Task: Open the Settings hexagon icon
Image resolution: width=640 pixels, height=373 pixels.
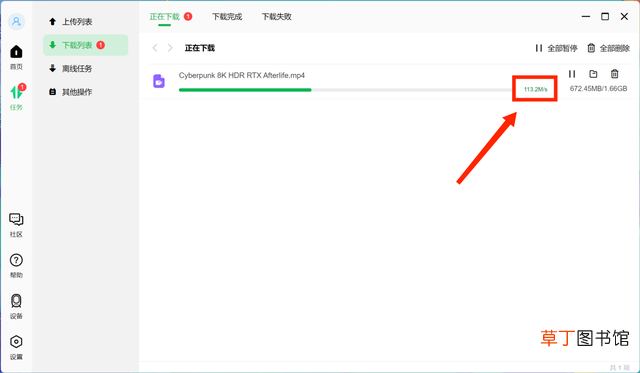Action: point(16,342)
